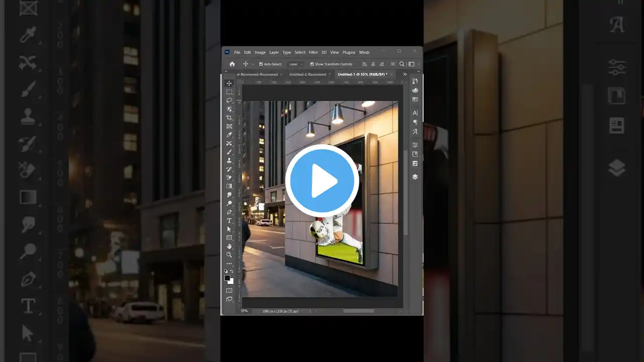This screenshot has width=644, height=362.
Task: Select the Brush tool
Action: click(x=229, y=152)
